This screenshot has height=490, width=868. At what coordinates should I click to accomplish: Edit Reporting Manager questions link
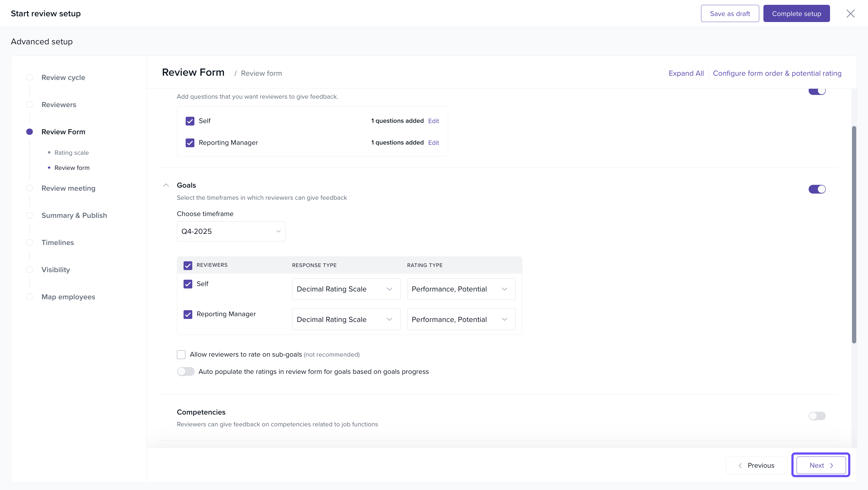click(x=433, y=143)
